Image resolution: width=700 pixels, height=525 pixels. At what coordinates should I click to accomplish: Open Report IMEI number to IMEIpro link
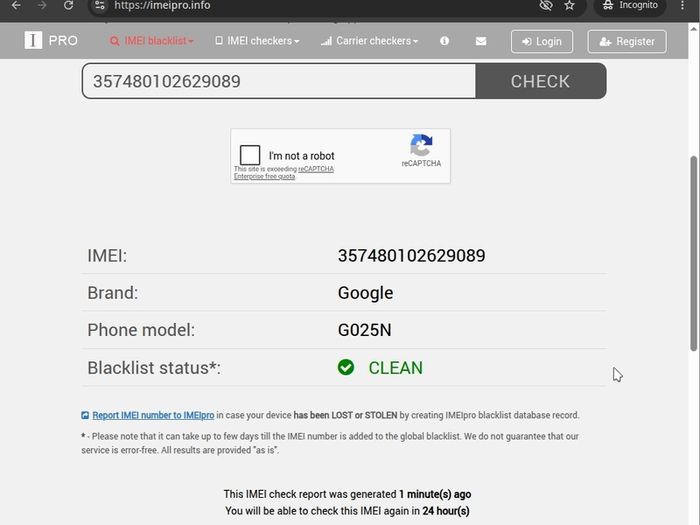(153, 415)
